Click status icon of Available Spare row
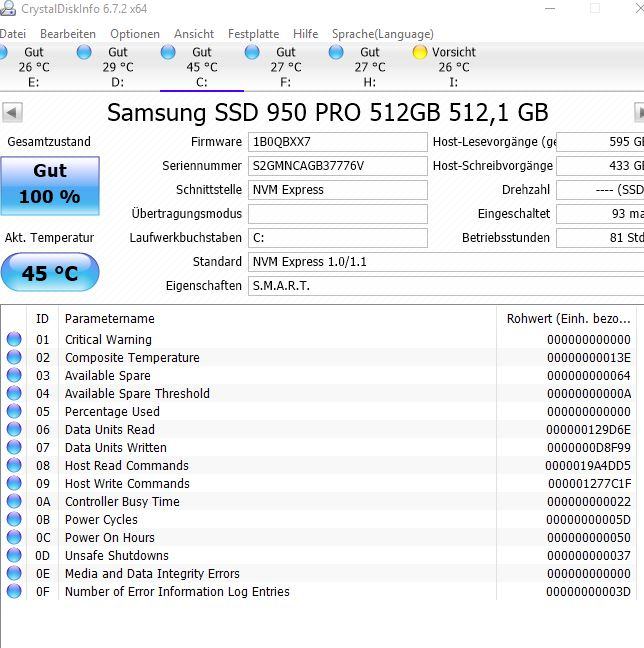The width and height of the screenshot is (644, 648). [14, 375]
